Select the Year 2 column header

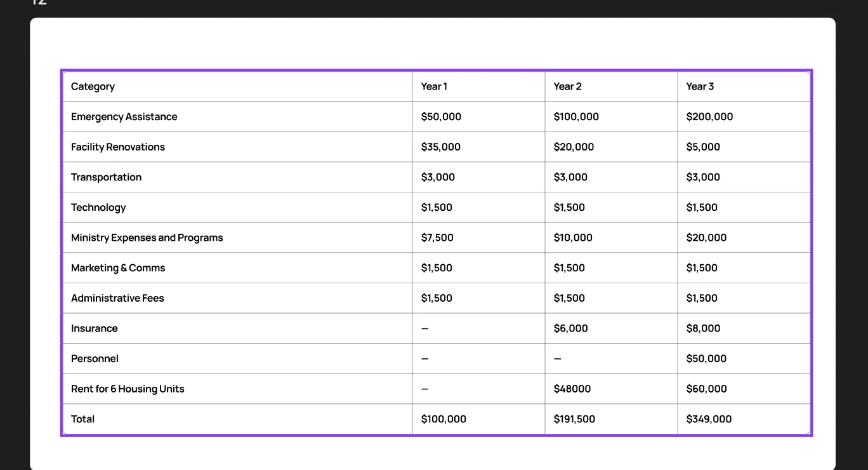pyautogui.click(x=611, y=86)
